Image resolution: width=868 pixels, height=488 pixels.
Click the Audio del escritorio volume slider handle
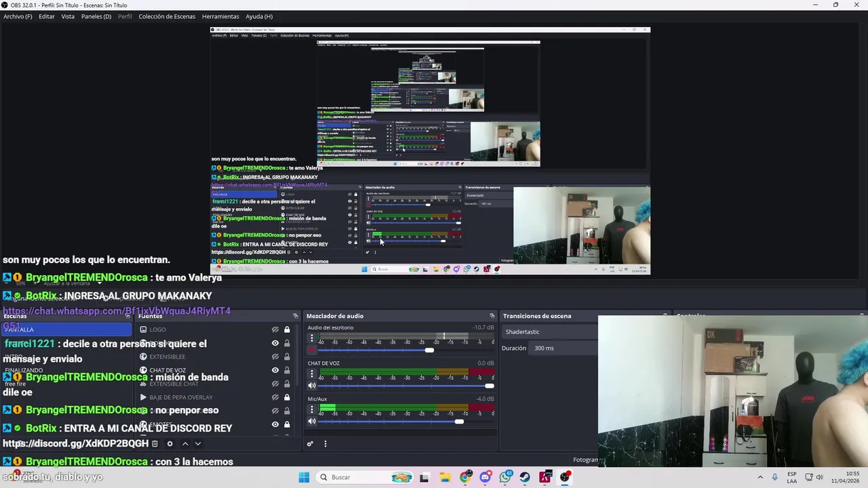(x=429, y=350)
